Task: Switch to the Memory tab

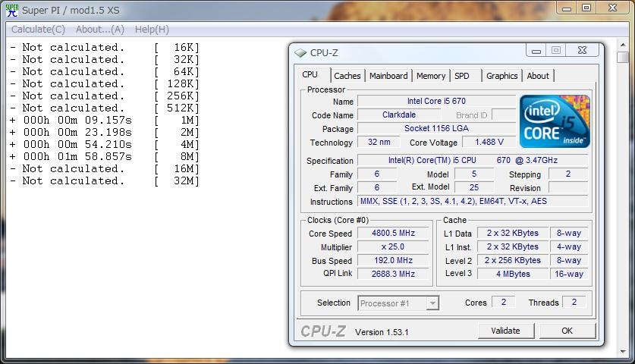Action: point(431,76)
